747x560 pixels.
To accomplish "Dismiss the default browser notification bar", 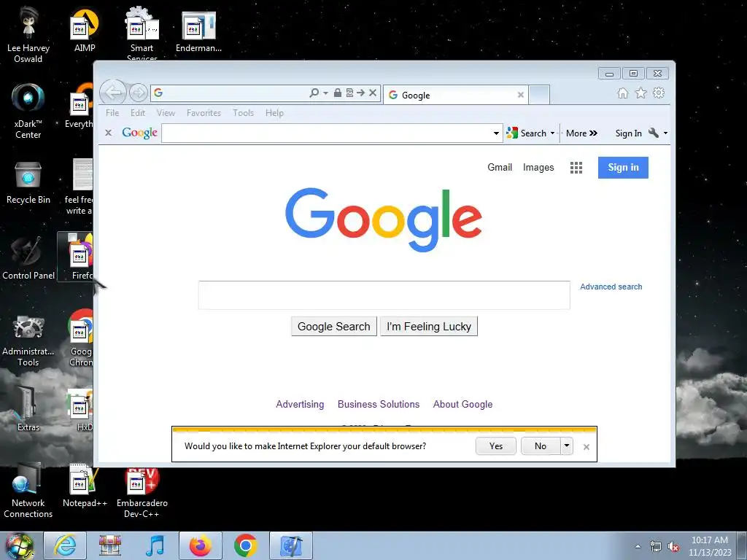I will (x=587, y=447).
